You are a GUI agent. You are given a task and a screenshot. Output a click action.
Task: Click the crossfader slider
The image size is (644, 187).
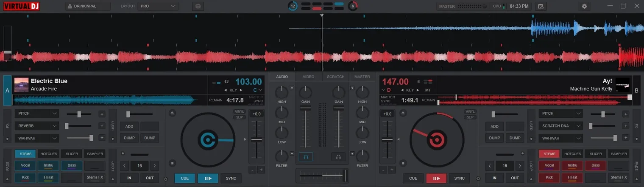tap(323, 175)
